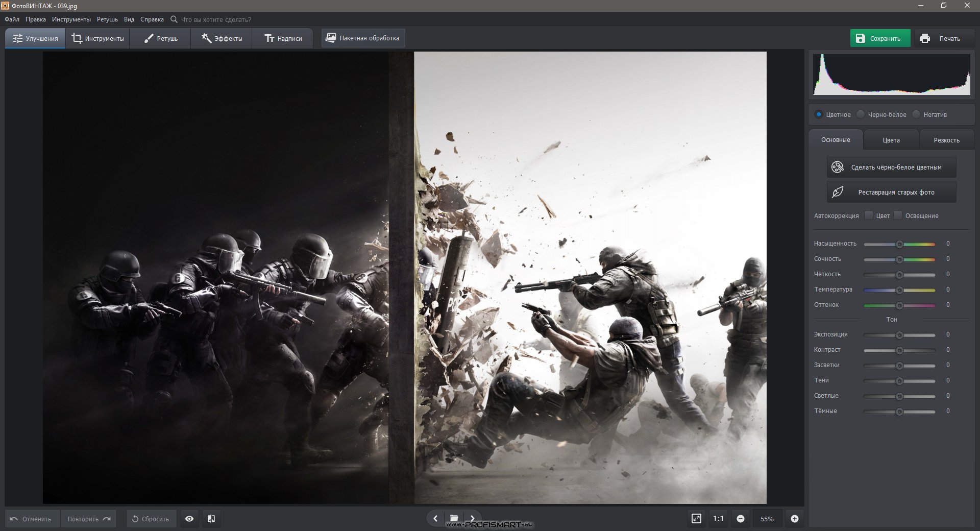Click Сделать чёрно-белое цветным button
Screen dimensions: 980x531
(x=891, y=167)
